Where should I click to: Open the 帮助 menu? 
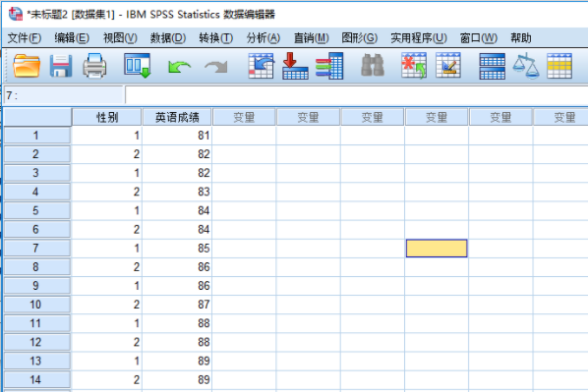point(521,38)
